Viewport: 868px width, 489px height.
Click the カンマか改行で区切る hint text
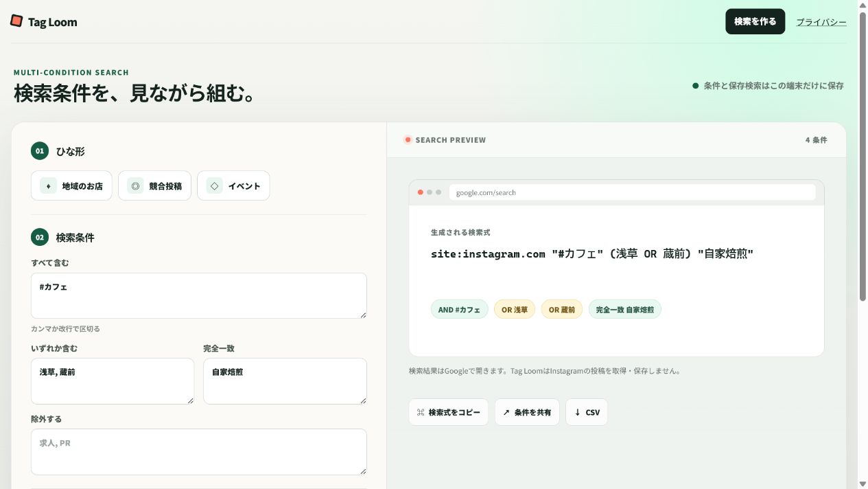pos(65,329)
